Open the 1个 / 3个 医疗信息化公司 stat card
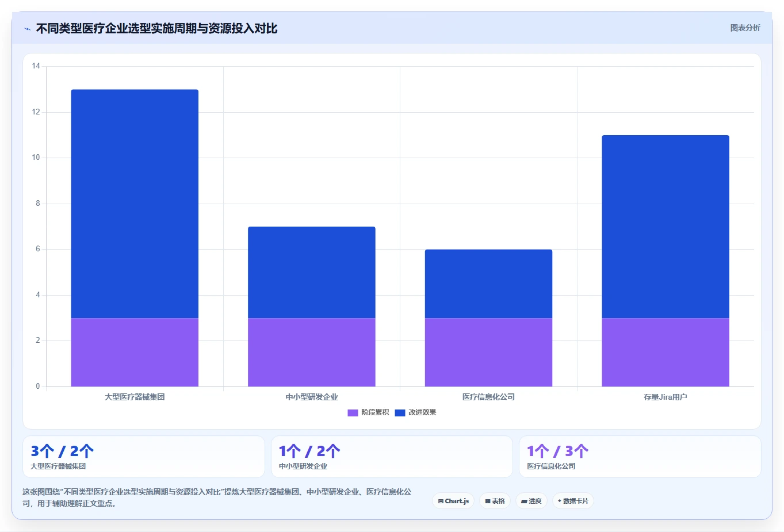784x532 pixels. 640,457
